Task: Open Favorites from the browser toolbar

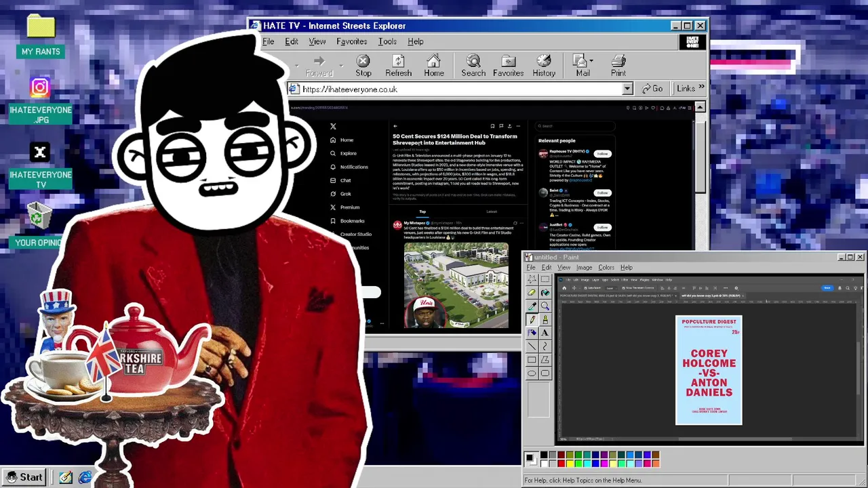Action: point(508,66)
